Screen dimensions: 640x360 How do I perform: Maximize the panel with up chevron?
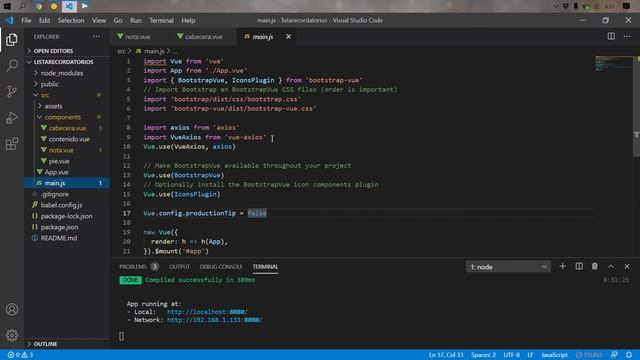coord(611,266)
